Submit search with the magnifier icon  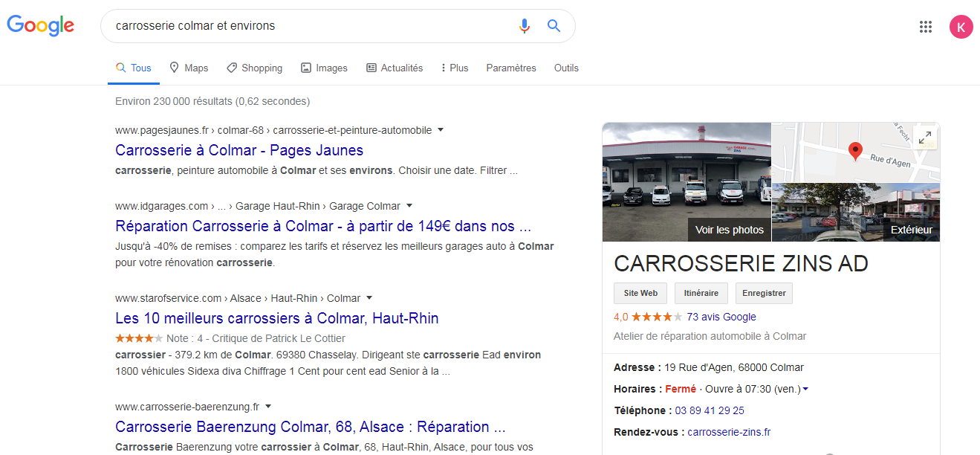click(x=554, y=26)
